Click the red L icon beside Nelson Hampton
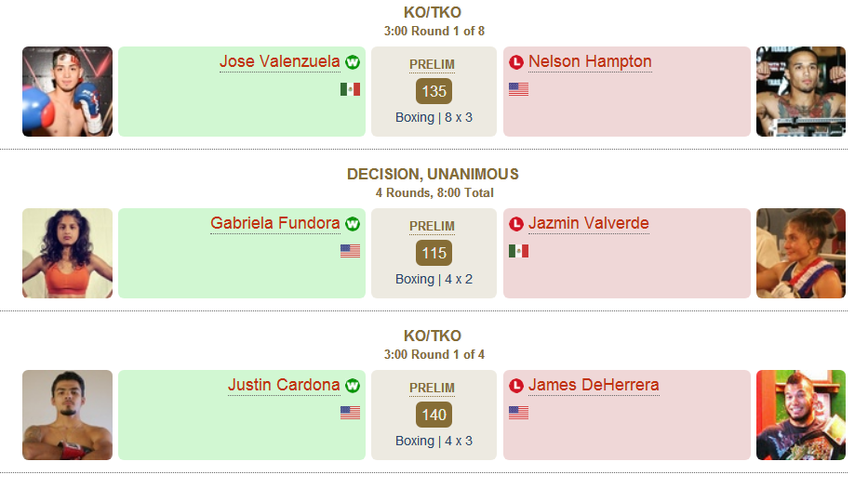Image resolution: width=868 pixels, height=488 pixels. 516,62
